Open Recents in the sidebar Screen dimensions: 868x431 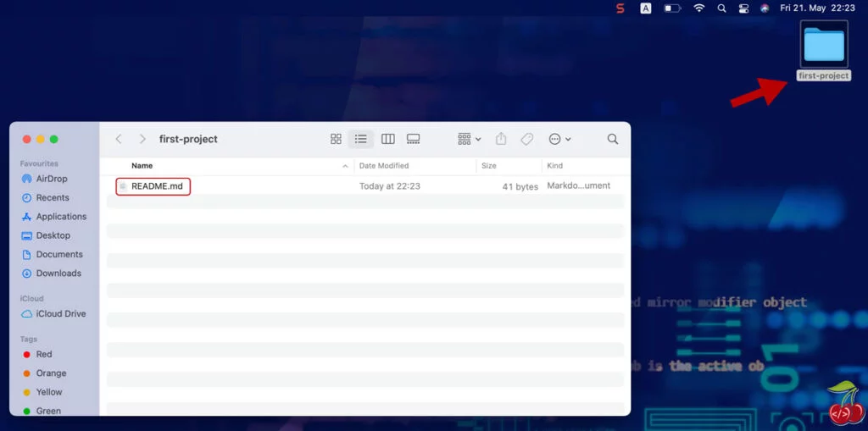[x=46, y=197]
